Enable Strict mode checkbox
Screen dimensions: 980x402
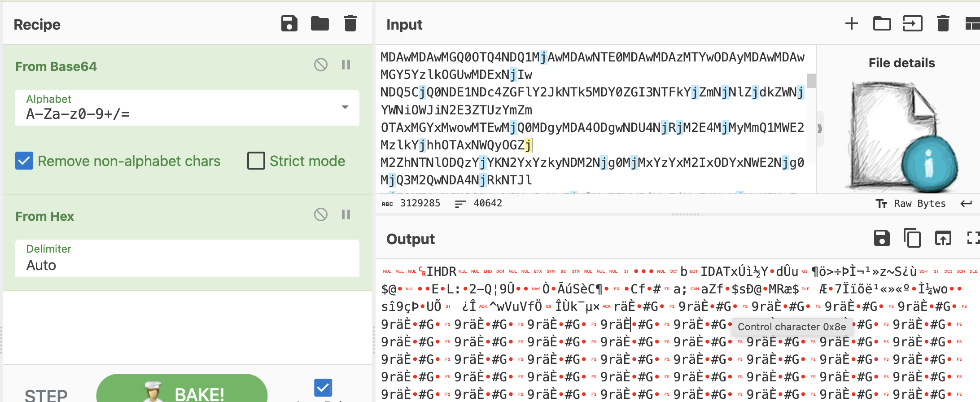(256, 161)
